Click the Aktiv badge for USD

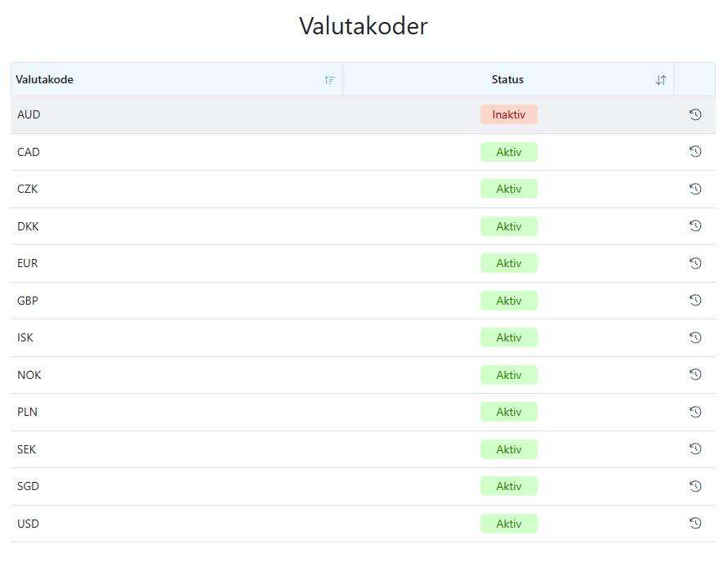click(x=509, y=523)
